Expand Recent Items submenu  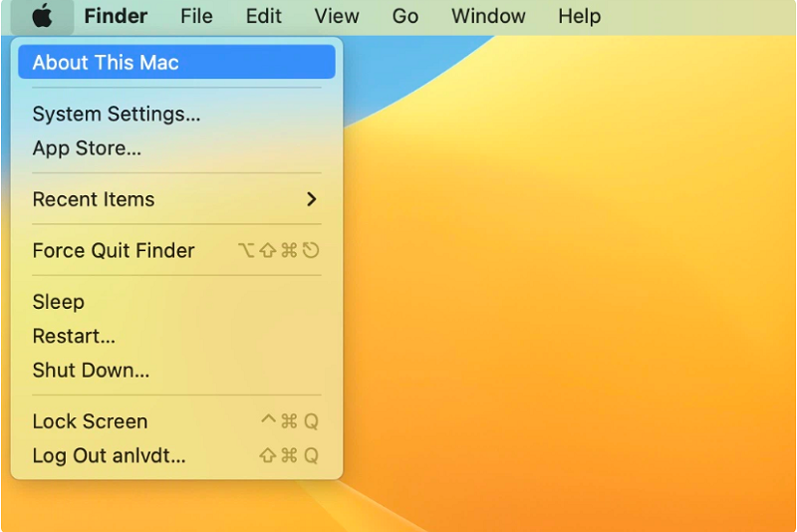(176, 199)
